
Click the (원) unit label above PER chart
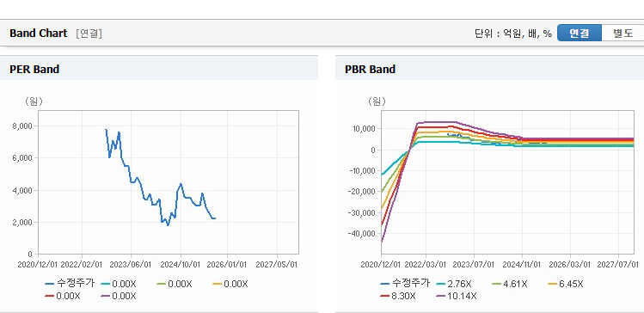[34, 101]
